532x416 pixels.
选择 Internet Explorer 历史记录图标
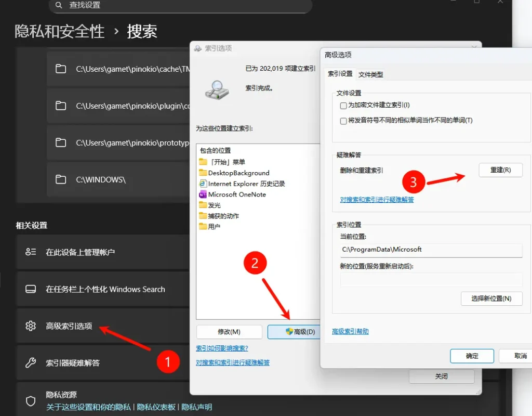203,184
